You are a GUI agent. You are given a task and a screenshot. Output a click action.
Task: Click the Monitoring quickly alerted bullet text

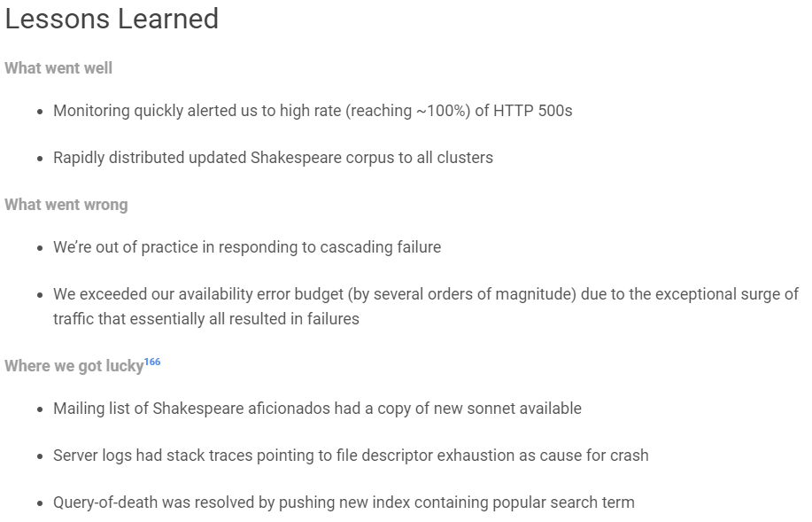pos(313,111)
